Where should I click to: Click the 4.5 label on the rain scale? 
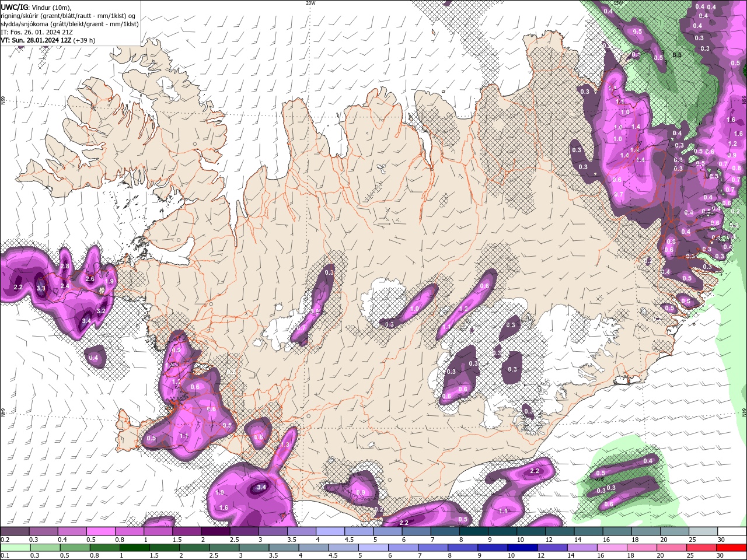coord(333,556)
